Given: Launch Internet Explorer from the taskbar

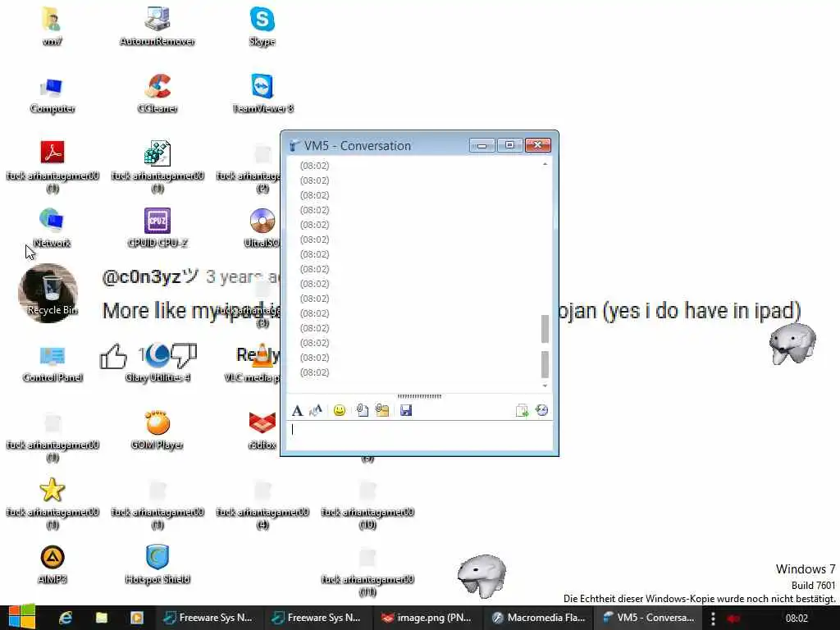Looking at the screenshot, I should [x=66, y=618].
